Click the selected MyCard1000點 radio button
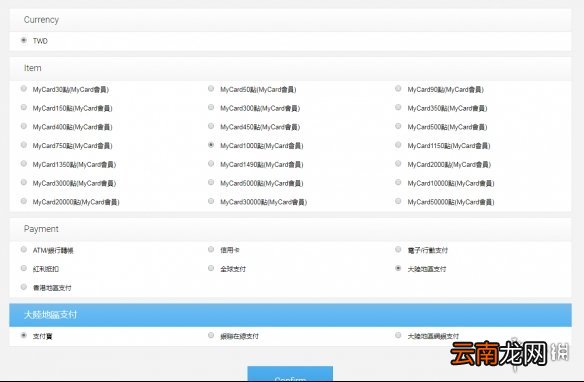 [x=211, y=145]
